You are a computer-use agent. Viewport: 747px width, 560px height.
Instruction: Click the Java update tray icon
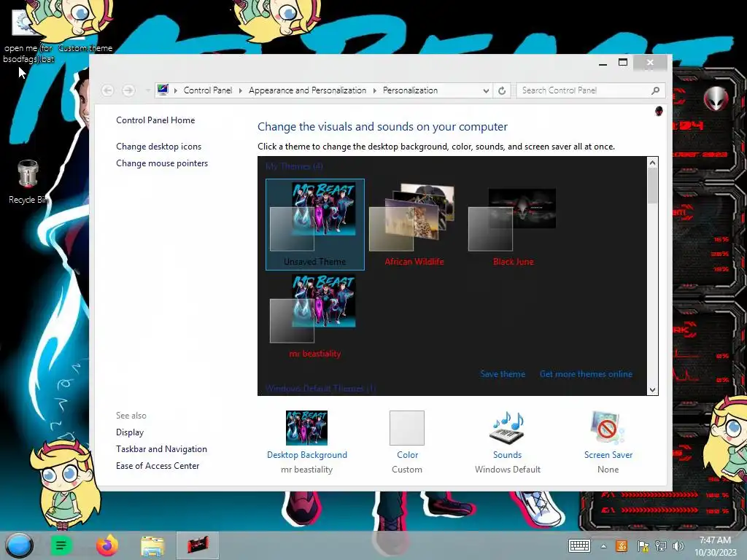tap(622, 545)
